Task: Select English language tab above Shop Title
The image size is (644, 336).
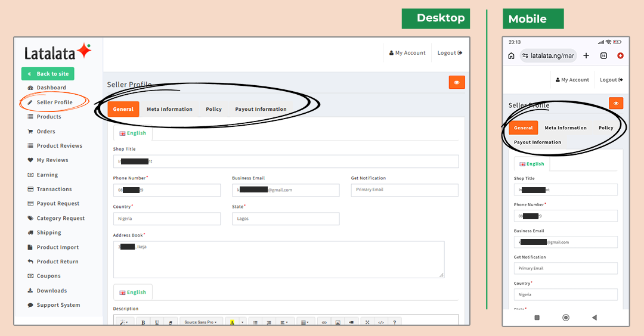Action: (x=132, y=133)
